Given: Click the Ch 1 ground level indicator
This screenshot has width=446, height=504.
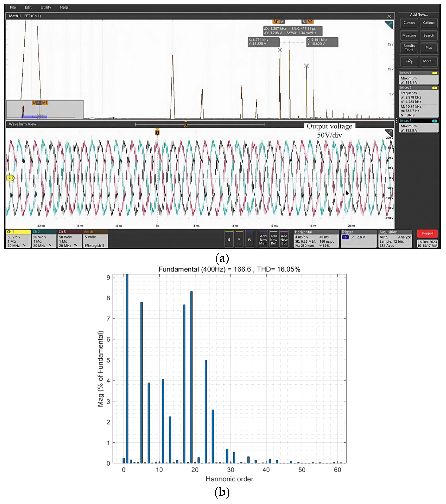Looking at the screenshot, I should click(10, 178).
